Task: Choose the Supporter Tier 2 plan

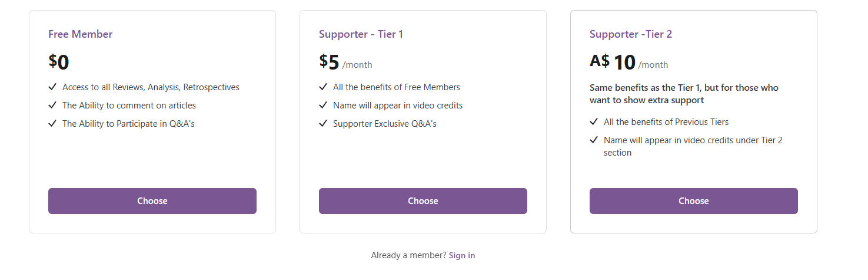Action: point(694,201)
